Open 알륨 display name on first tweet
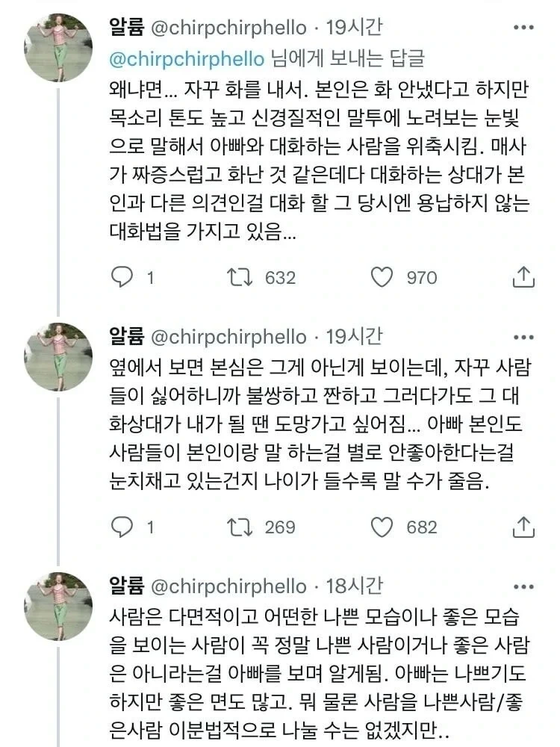Image resolution: width=560 pixels, height=747 pixels. pos(127,28)
